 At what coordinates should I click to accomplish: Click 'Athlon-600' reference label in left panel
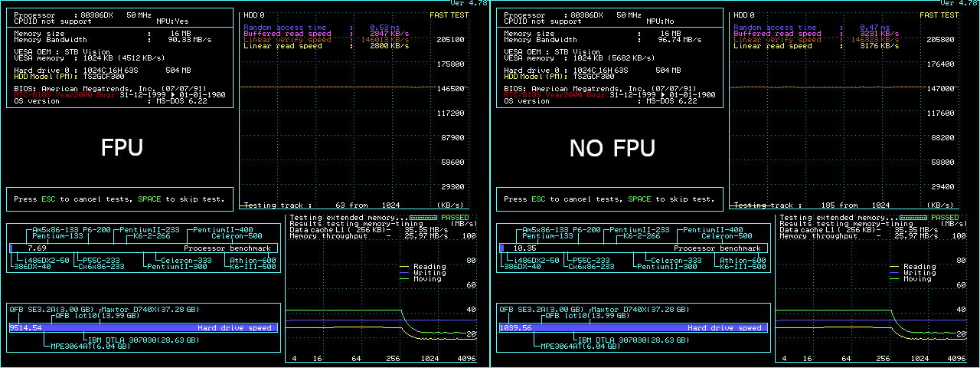click(253, 261)
